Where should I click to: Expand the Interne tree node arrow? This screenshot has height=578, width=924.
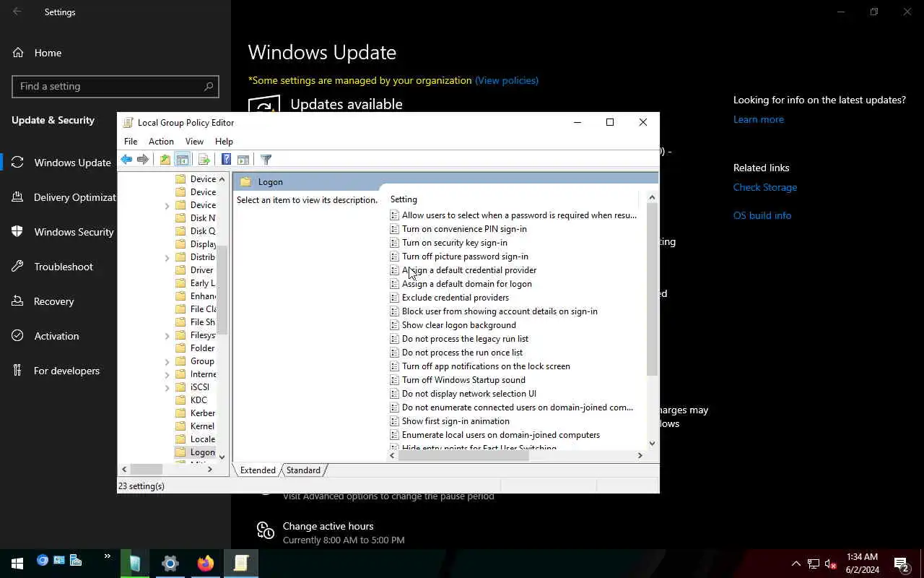(167, 375)
